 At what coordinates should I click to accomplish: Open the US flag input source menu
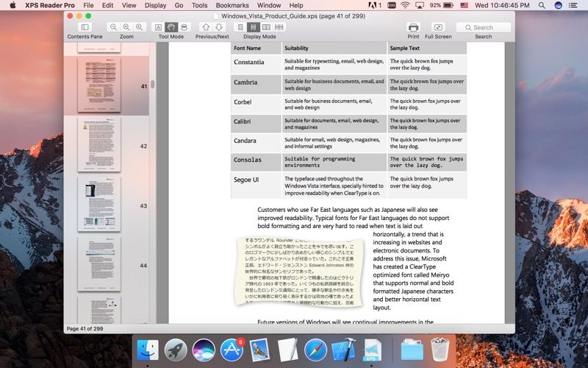click(465, 5)
